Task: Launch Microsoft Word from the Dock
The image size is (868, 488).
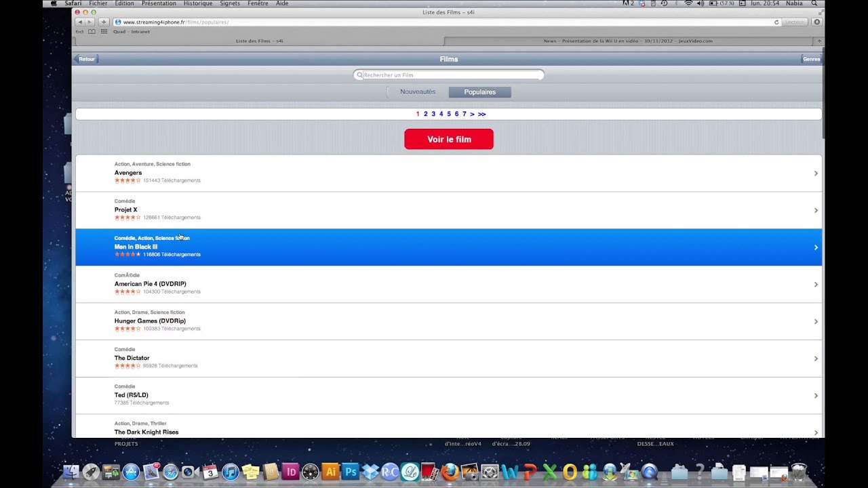Action: tap(510, 472)
